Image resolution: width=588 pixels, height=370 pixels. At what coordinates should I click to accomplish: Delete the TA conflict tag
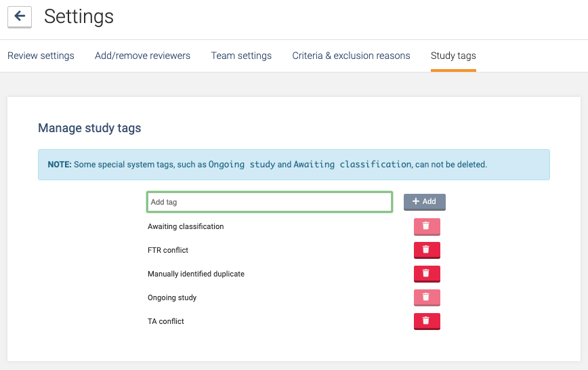[427, 321]
